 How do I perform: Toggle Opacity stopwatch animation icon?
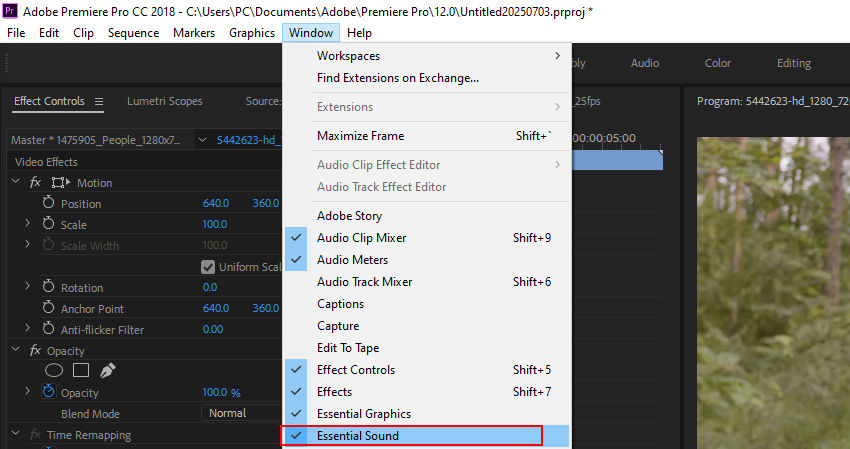tap(48, 392)
